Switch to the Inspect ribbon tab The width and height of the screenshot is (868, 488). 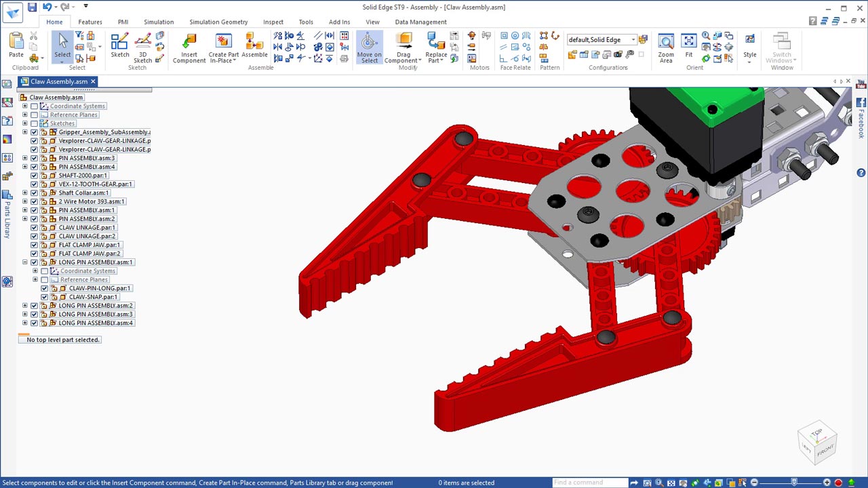273,22
